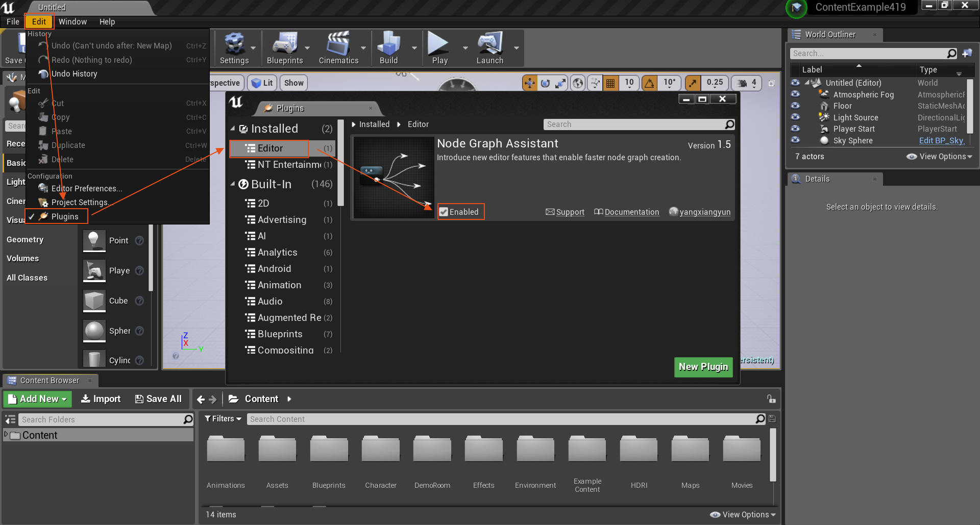Open the Animations folder thumbnail

coord(226,450)
